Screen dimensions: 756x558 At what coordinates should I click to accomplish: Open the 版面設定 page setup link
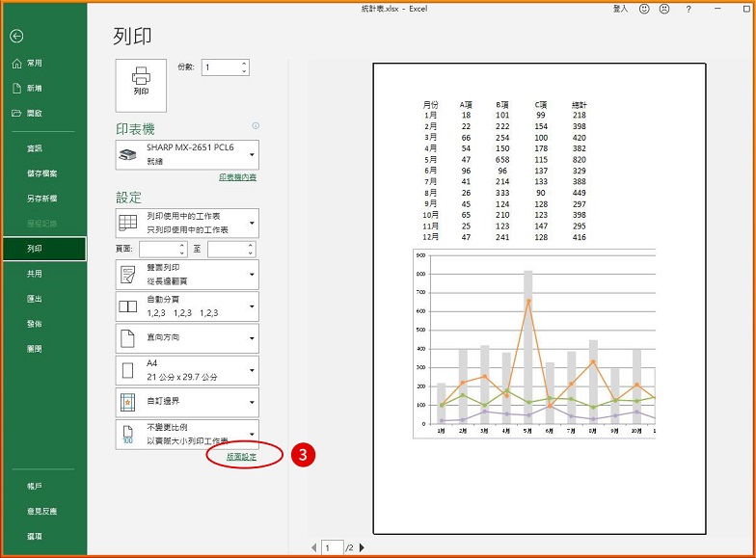click(241, 457)
